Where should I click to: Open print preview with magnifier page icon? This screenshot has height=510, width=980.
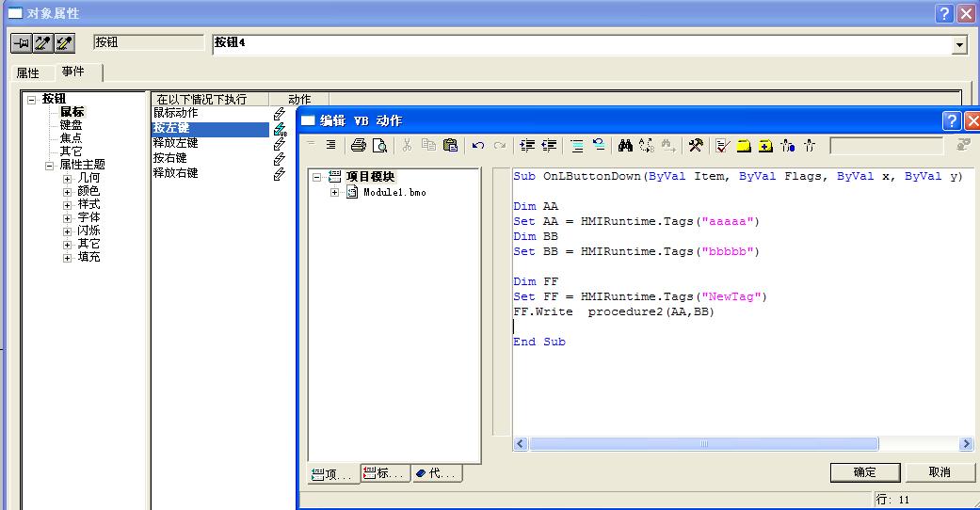(379, 146)
